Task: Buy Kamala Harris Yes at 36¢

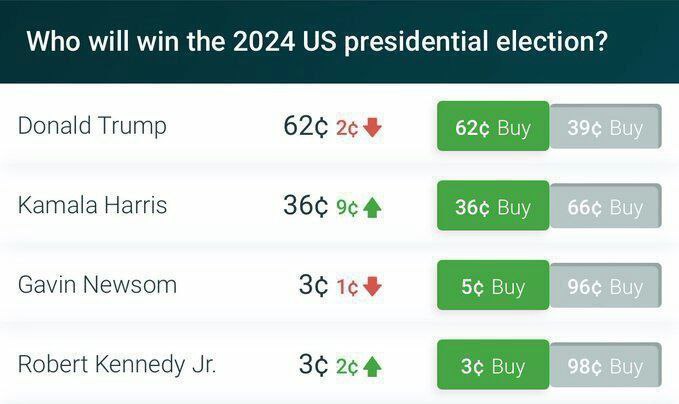Action: 493,205
